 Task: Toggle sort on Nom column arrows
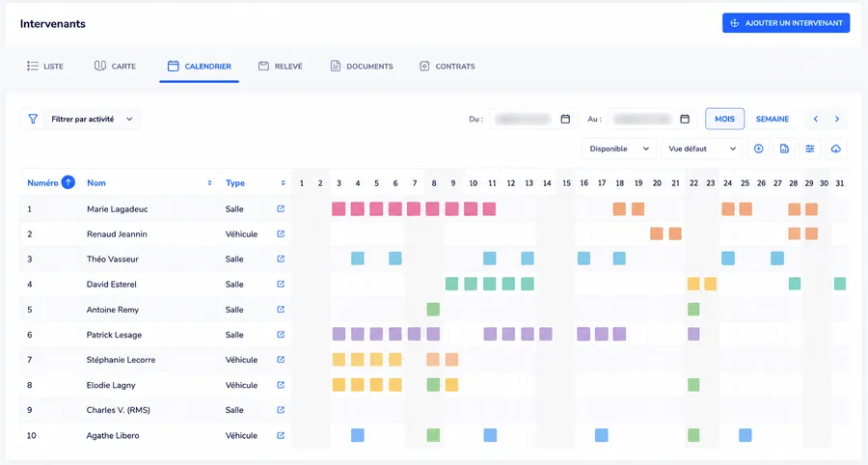click(x=210, y=182)
